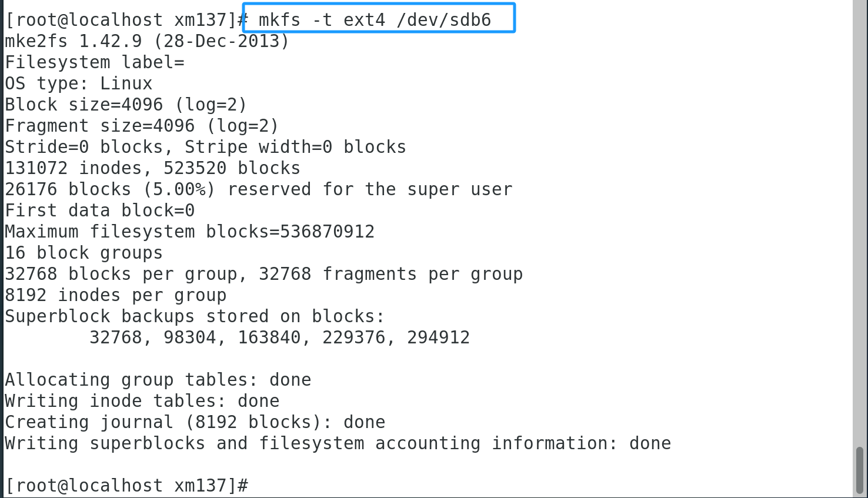Click the Allocating group tables: done line
This screenshot has width=868, height=498.
158,380
